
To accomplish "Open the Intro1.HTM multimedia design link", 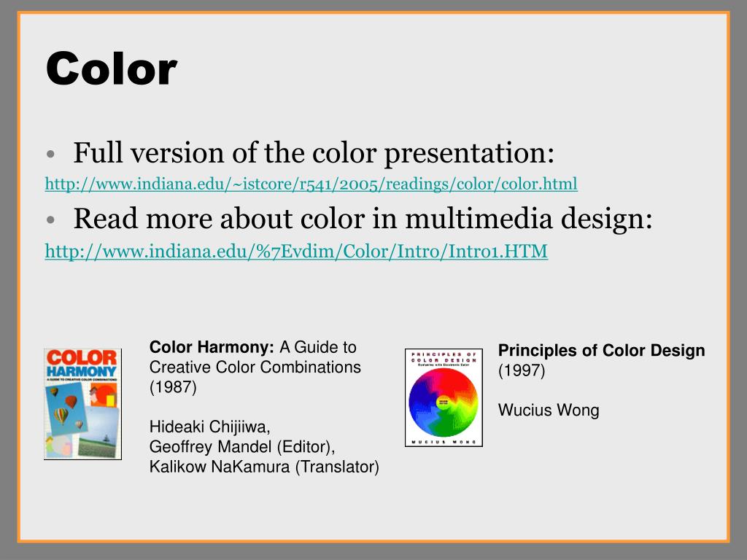I will tap(296, 252).
